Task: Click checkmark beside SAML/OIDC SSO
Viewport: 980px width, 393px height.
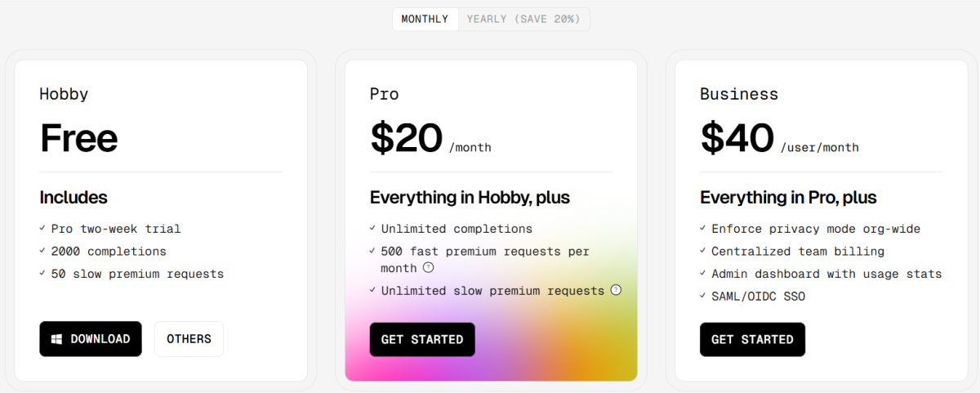Action: 703,296
